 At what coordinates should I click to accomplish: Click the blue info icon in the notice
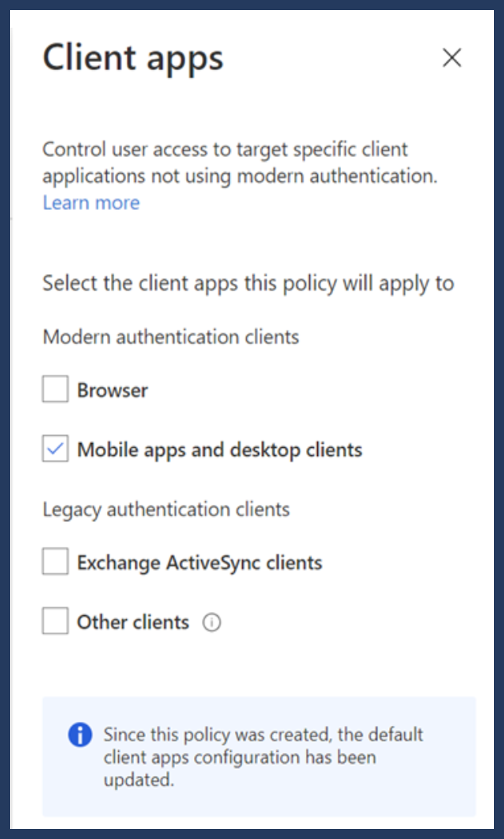[80, 735]
